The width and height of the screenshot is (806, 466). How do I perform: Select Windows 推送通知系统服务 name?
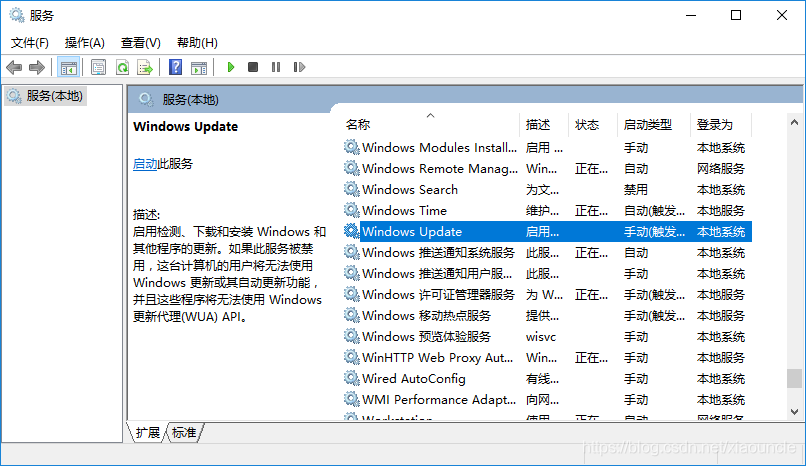(438, 253)
